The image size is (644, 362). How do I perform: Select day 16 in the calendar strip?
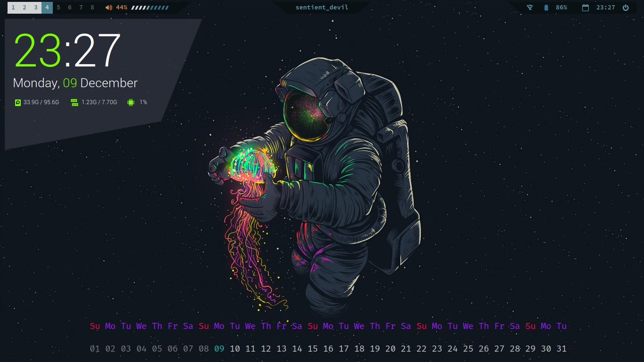click(x=328, y=349)
